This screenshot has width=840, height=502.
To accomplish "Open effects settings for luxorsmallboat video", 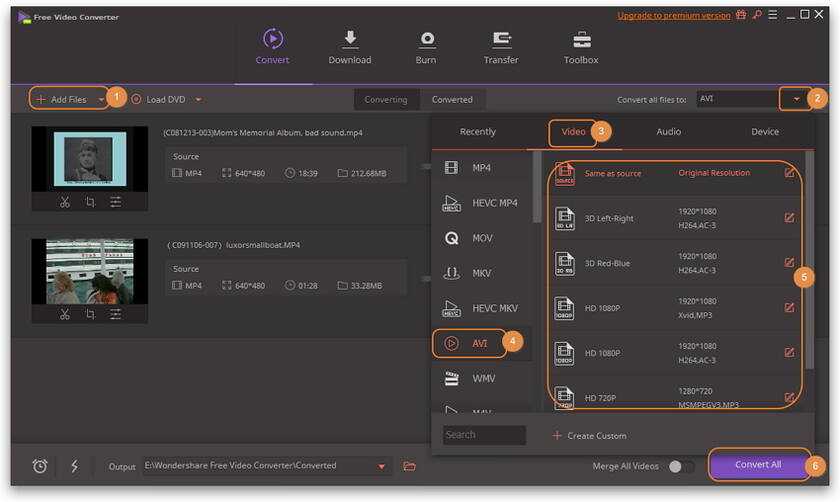I will coord(115,314).
